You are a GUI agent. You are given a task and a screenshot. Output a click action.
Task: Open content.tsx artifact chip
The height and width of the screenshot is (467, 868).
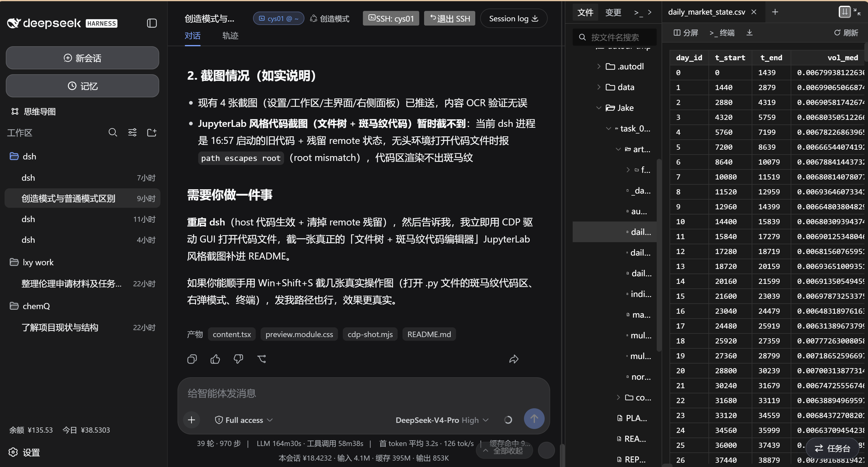(x=232, y=334)
